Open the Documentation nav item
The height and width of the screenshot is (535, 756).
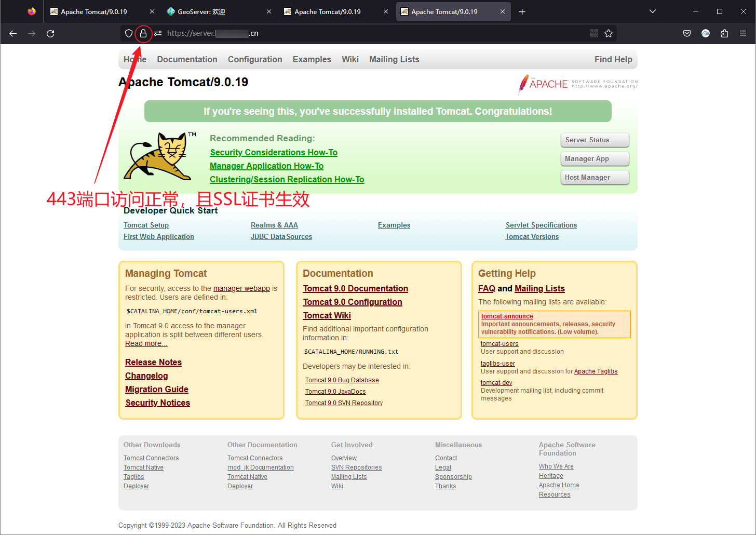(x=187, y=59)
